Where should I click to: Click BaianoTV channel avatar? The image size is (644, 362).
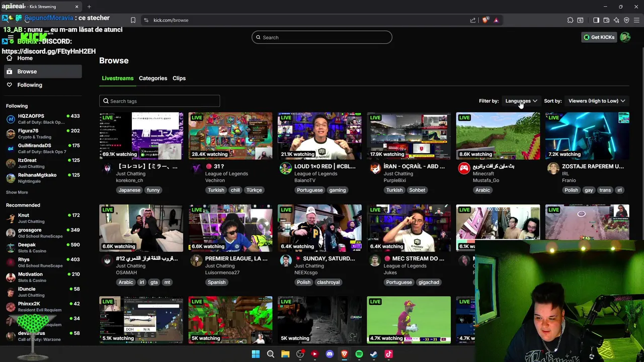285,168
